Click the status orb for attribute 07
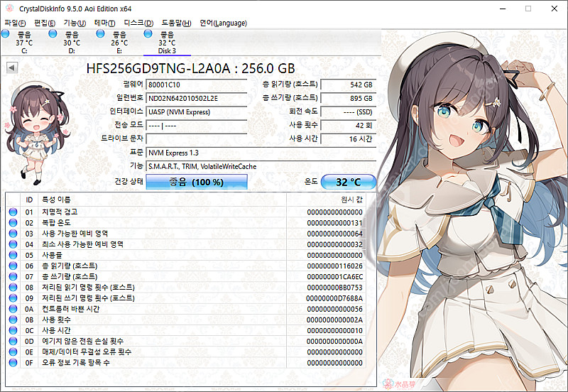The image size is (568, 392). (13, 276)
